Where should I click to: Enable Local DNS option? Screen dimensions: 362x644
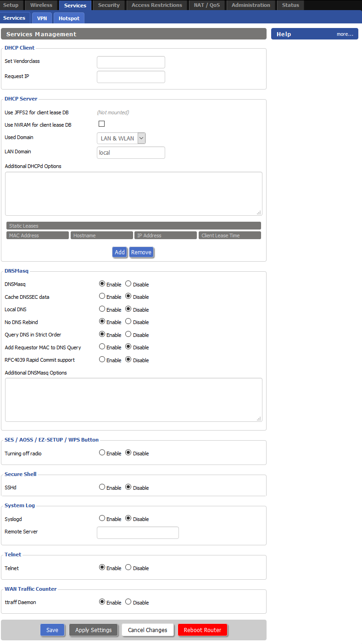[102, 309]
